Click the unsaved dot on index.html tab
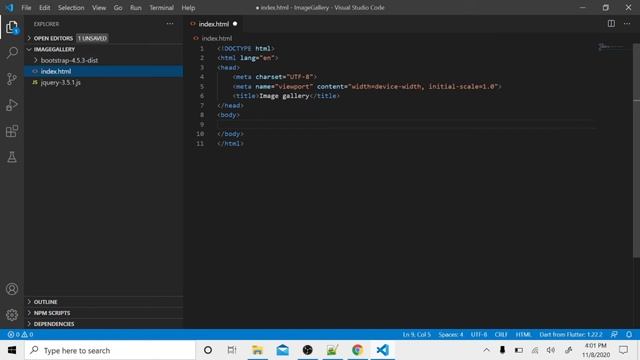The height and width of the screenshot is (360, 640). 235,24
